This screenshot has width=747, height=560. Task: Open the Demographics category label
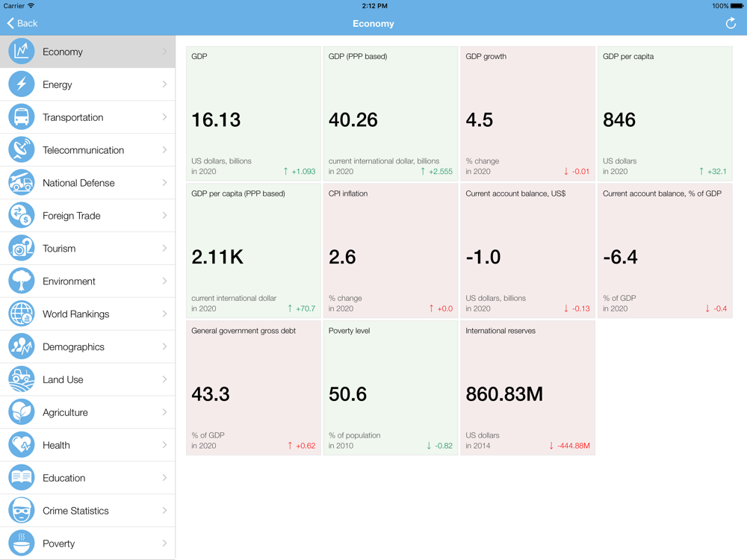click(x=73, y=347)
